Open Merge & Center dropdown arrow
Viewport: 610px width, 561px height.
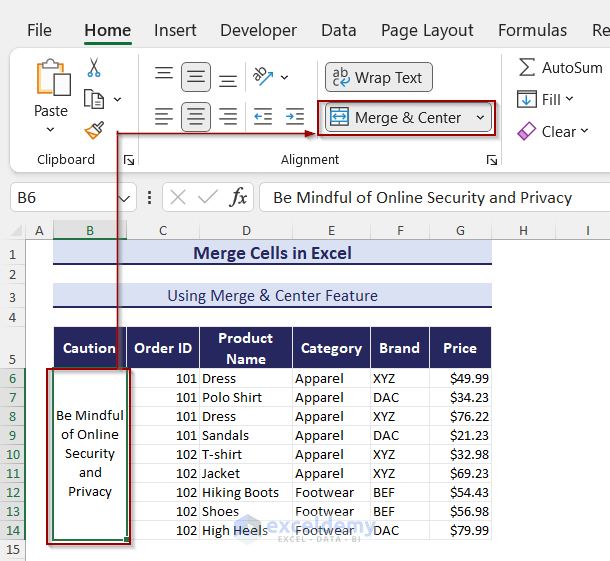[x=480, y=117]
